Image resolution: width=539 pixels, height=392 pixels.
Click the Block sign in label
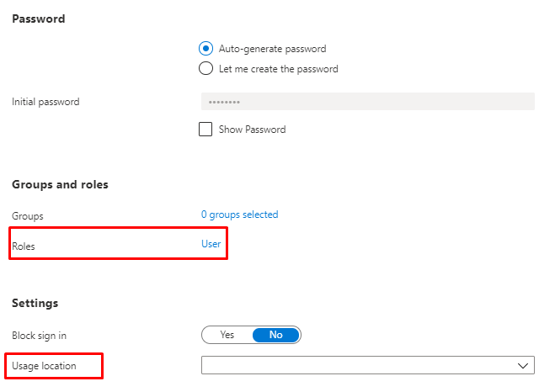40,336
